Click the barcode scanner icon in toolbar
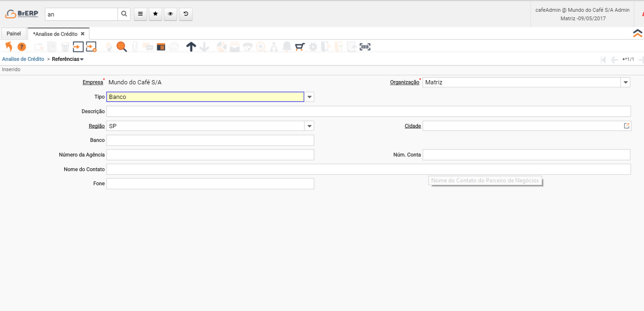644x311 pixels. (365, 47)
